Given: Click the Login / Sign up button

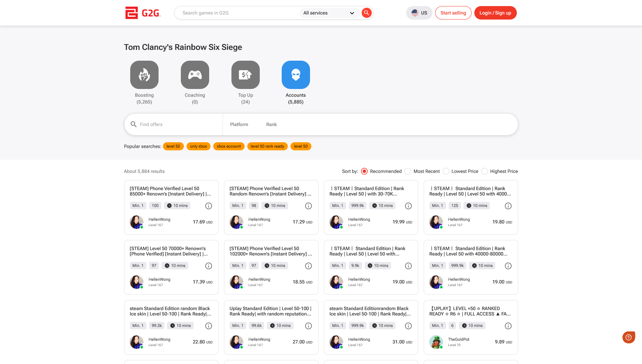Looking at the screenshot, I should tap(495, 13).
